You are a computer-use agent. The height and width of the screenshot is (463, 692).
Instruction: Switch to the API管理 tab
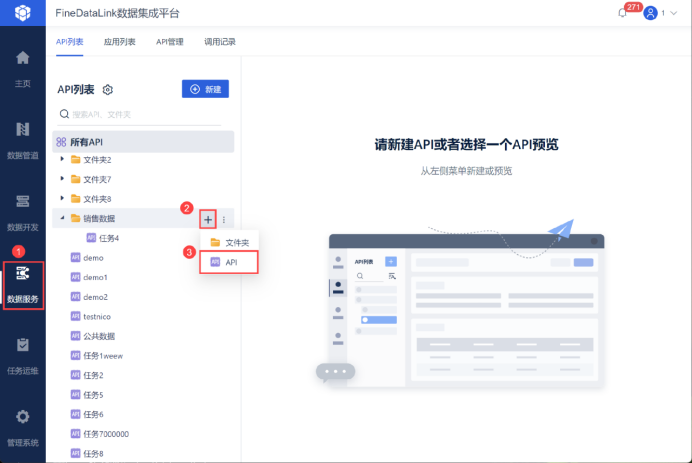pos(170,42)
